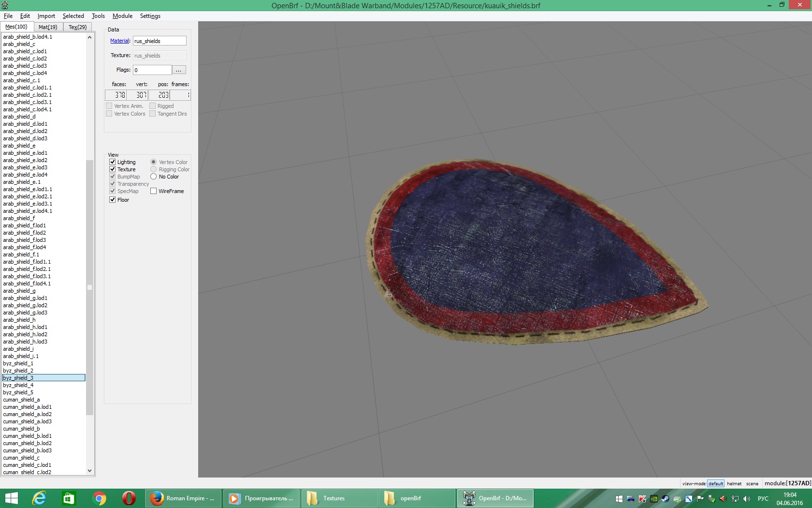Toggle the Floor checkbox
Viewport: 812px width, 508px height.
click(x=112, y=200)
